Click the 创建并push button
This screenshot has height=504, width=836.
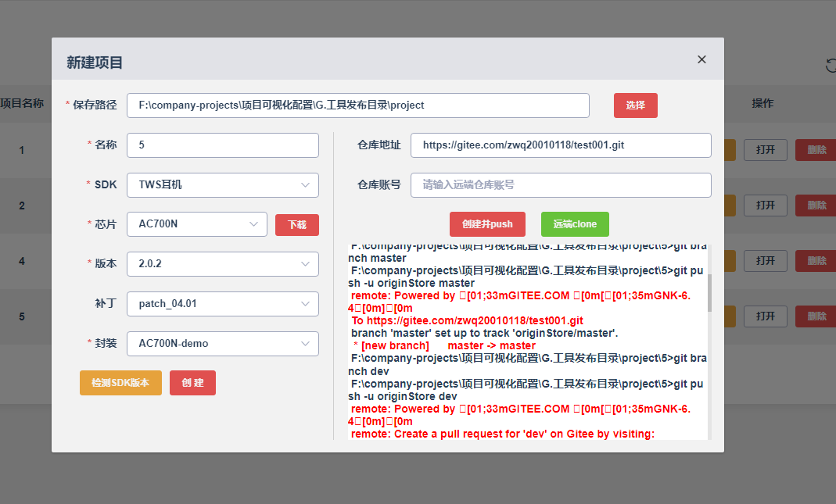point(487,224)
